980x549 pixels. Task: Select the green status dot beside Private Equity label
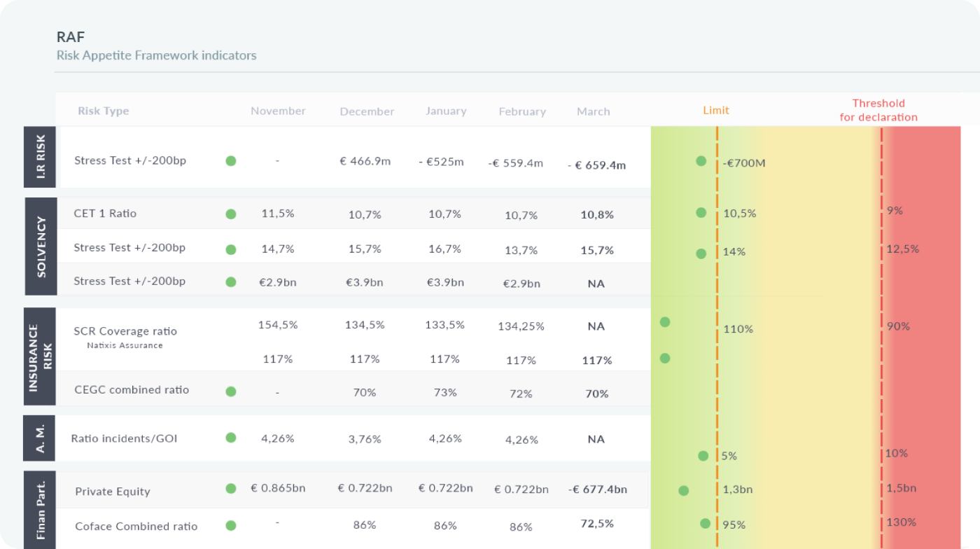tap(231, 489)
